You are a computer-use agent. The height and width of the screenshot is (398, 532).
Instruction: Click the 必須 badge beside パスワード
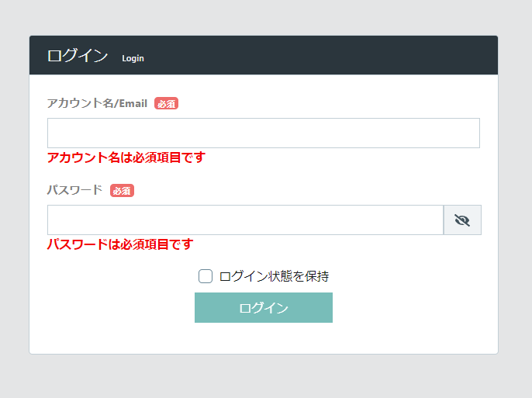(122, 191)
